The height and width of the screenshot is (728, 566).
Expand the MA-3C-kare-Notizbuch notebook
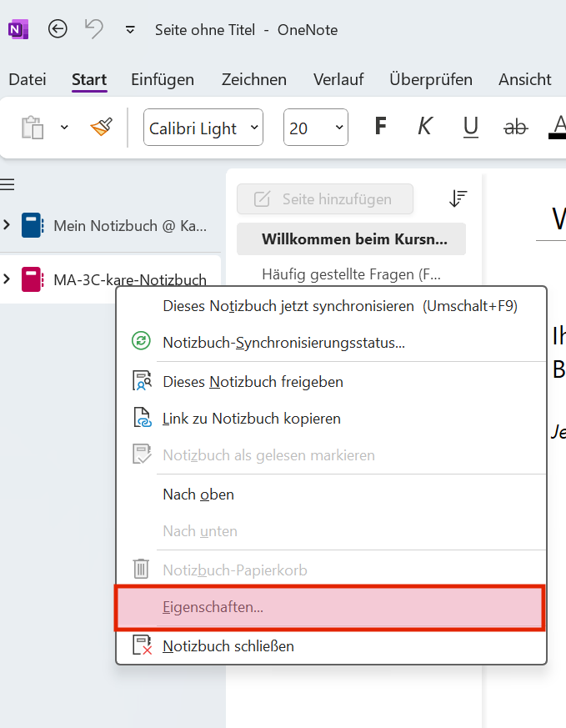click(7, 279)
